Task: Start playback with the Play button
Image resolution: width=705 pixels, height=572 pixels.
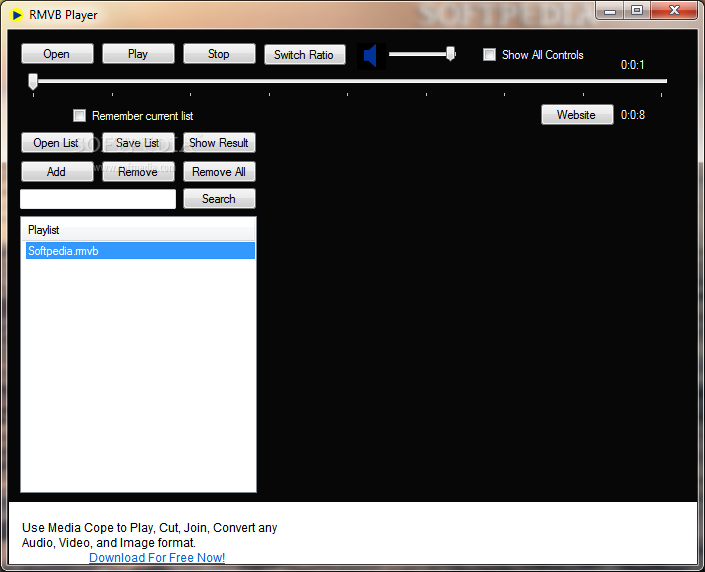Action: pyautogui.click(x=138, y=54)
